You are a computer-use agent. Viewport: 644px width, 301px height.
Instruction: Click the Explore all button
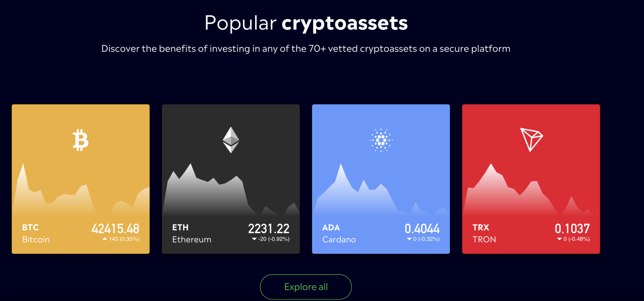coord(305,287)
